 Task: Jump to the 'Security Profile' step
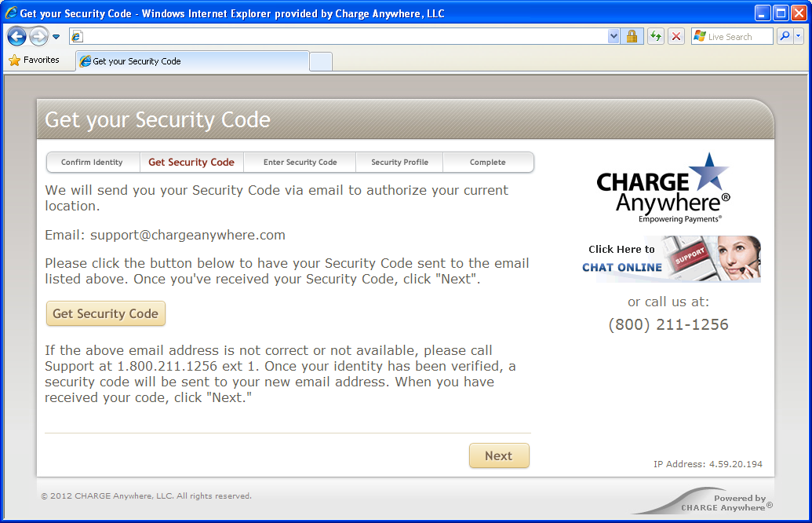[x=399, y=163]
